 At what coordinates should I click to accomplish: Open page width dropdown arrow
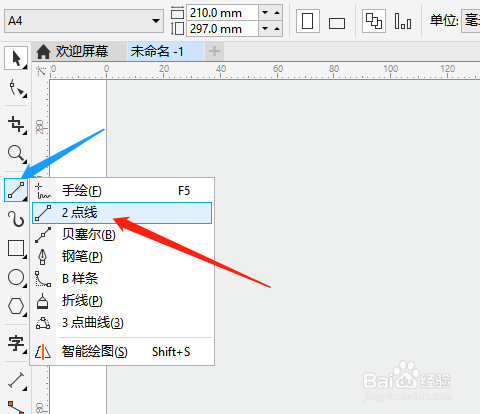pos(265,13)
